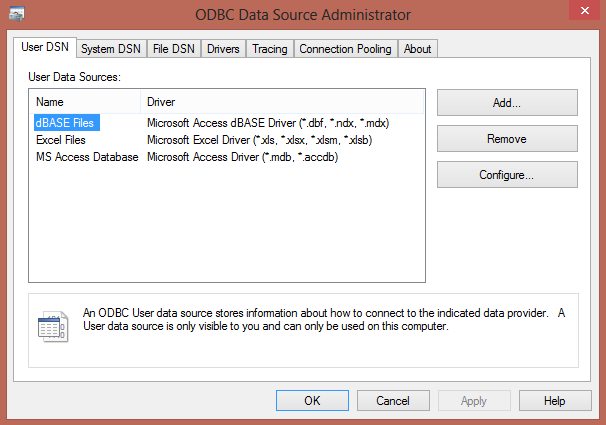Click Microsoft Access Driver (*.mdb, *.accdb) entry
Viewport: 606px width, 425px height.
pyautogui.click(x=242, y=157)
